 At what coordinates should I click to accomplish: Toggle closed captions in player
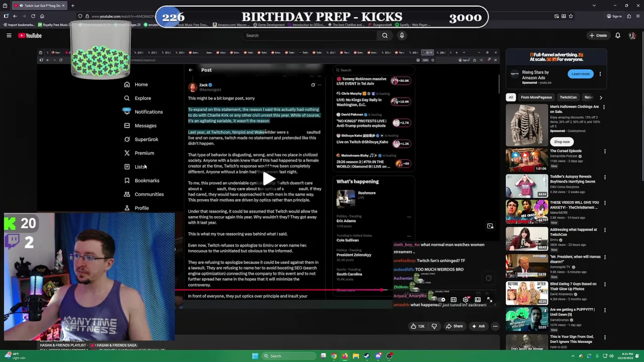coord(453,300)
